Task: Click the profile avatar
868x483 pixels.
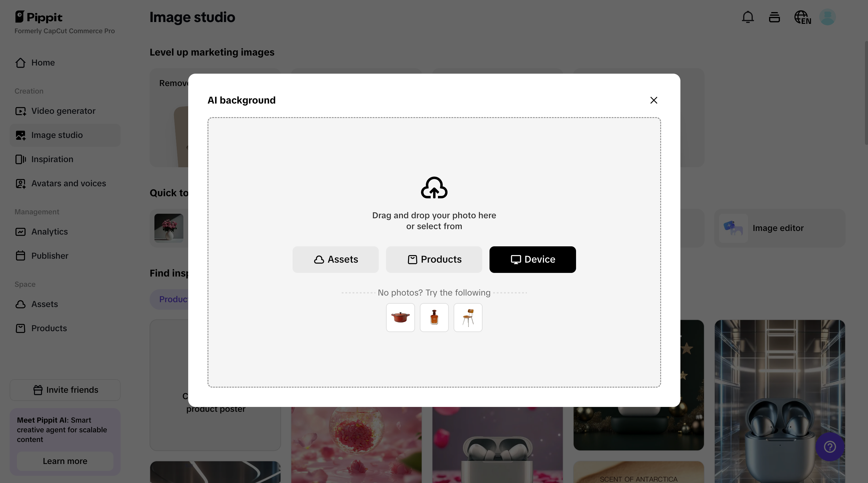Action: [x=828, y=17]
